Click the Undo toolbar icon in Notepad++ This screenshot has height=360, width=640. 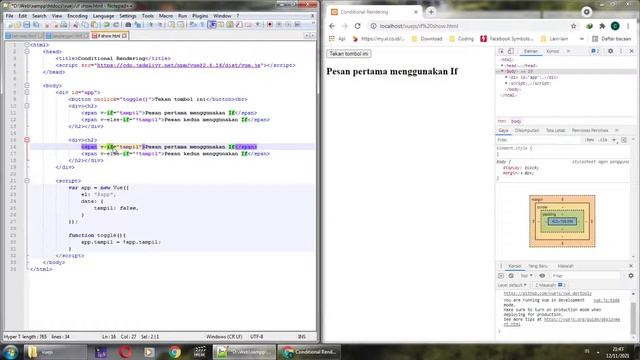coord(107,25)
